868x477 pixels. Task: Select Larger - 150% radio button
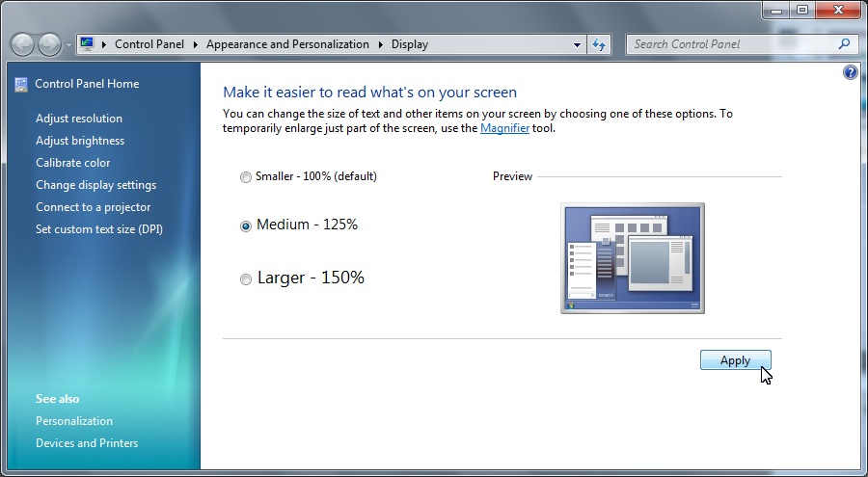245,279
